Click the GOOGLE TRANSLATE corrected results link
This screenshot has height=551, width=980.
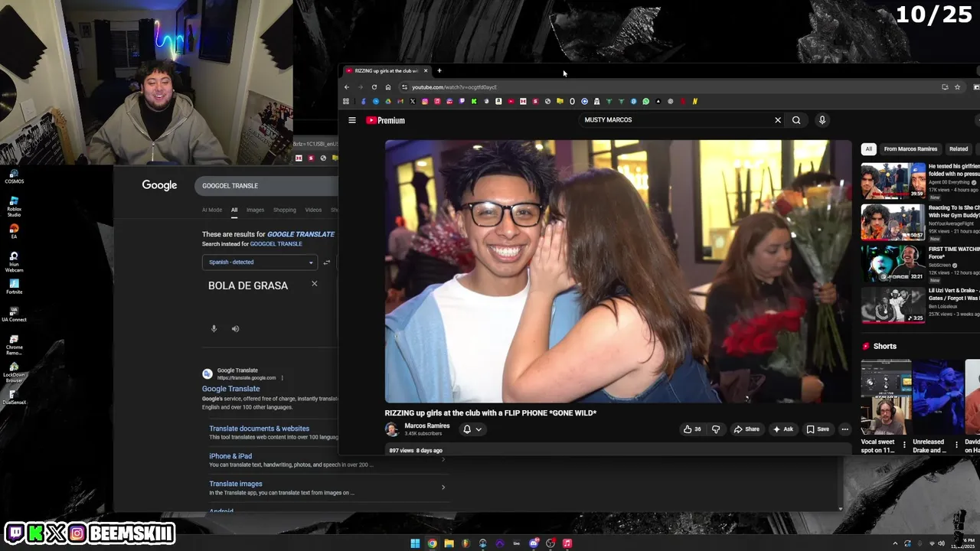pyautogui.click(x=301, y=234)
